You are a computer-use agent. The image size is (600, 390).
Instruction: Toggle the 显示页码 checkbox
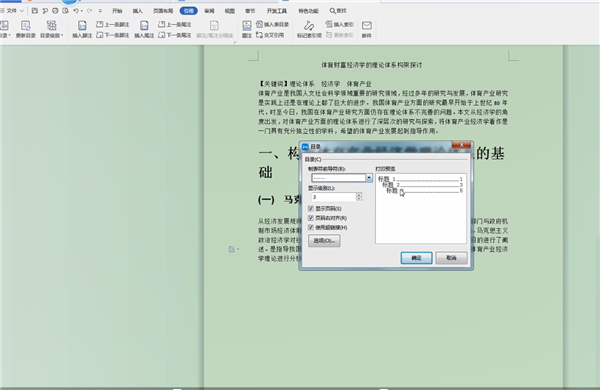(311, 209)
